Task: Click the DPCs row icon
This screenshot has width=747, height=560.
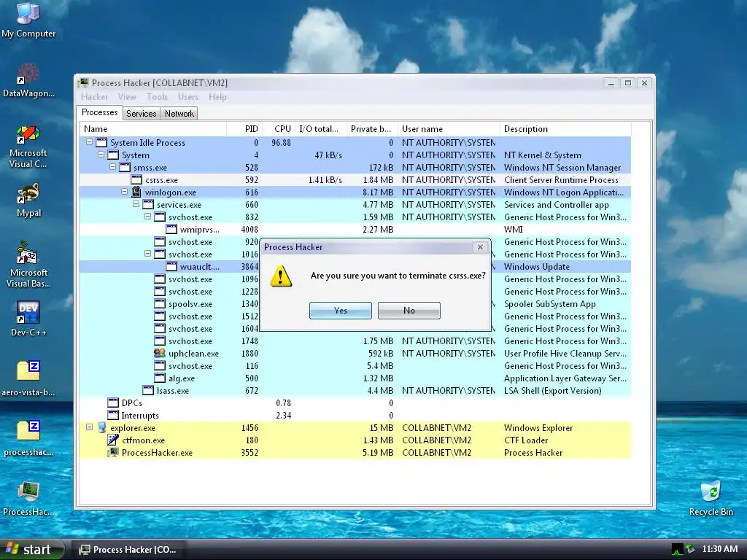Action: 113,402
